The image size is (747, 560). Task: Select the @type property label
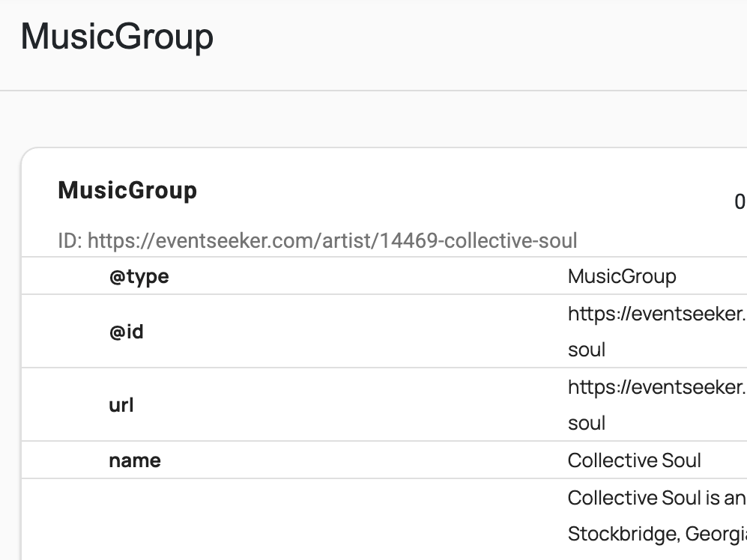pyautogui.click(x=139, y=276)
